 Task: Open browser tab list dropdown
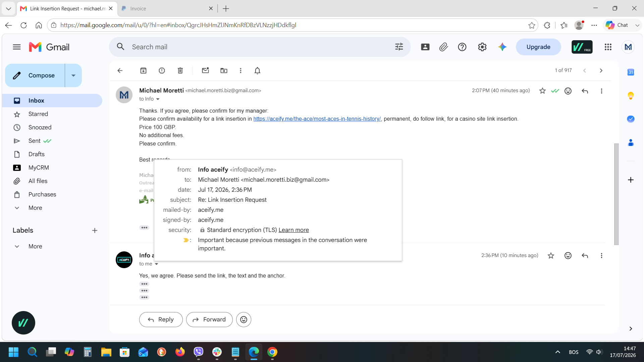tap(8, 8)
